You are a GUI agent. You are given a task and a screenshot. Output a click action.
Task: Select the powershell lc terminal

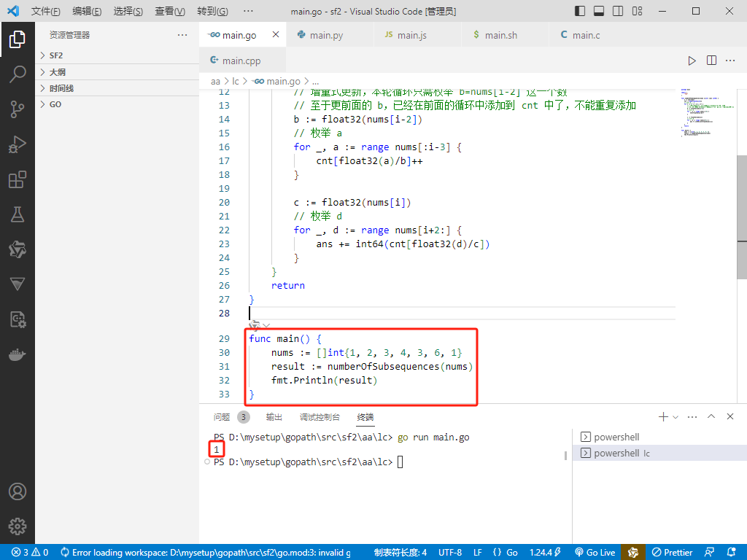tap(659, 453)
